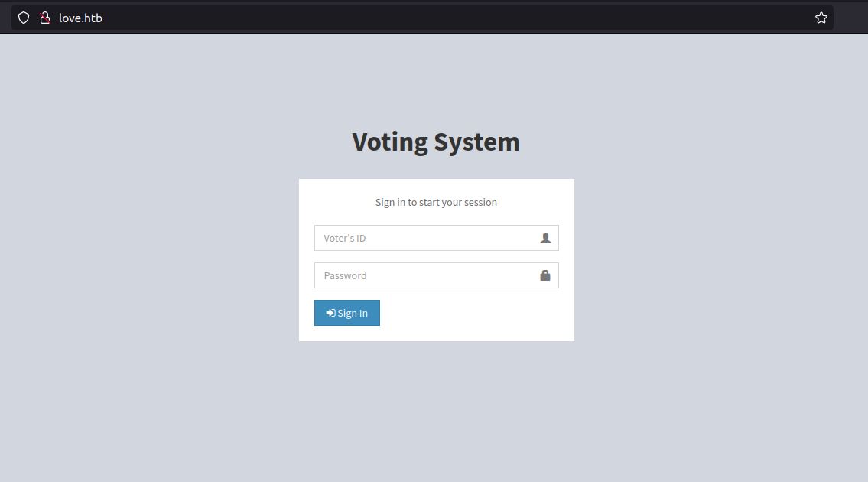
Task: Click the word "Voting" in the title
Action: tap(390, 142)
